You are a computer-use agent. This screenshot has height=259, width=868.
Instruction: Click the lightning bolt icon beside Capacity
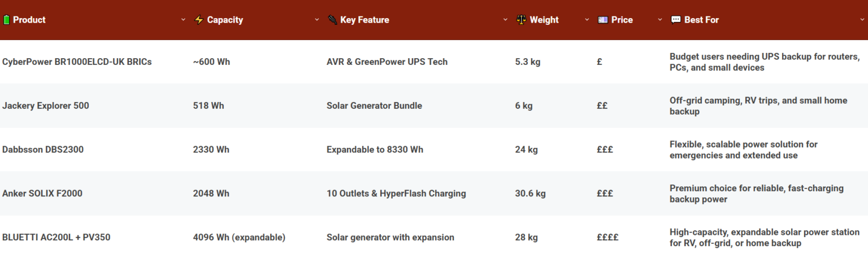click(x=198, y=20)
